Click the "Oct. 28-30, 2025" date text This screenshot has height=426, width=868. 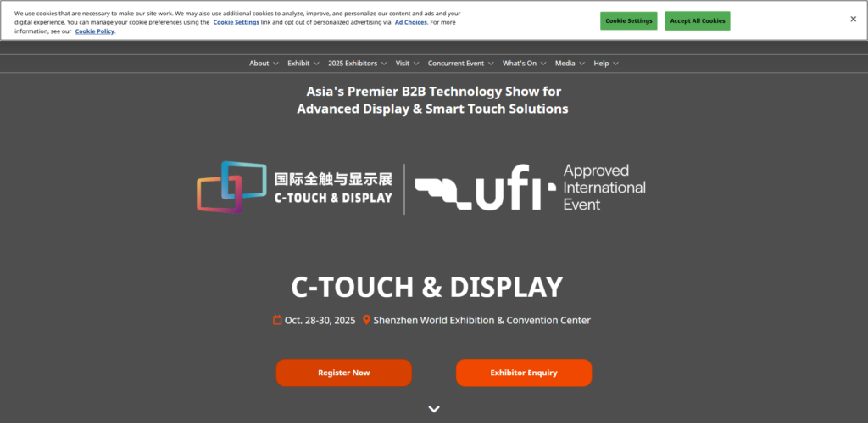point(320,320)
